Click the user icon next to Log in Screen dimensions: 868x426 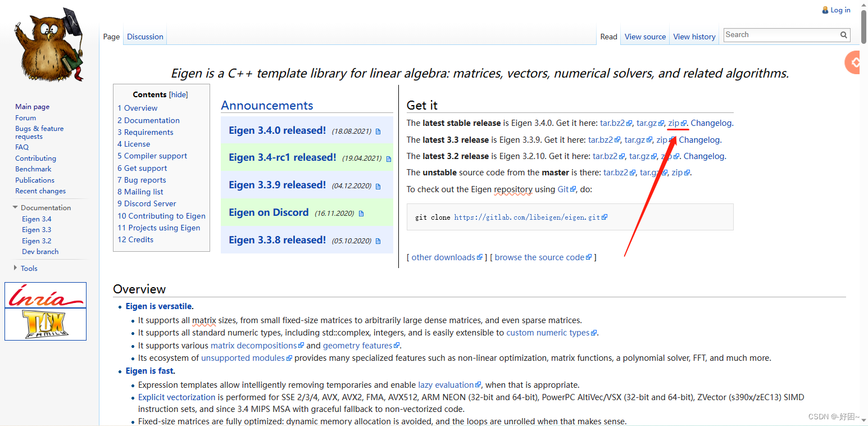coord(825,10)
